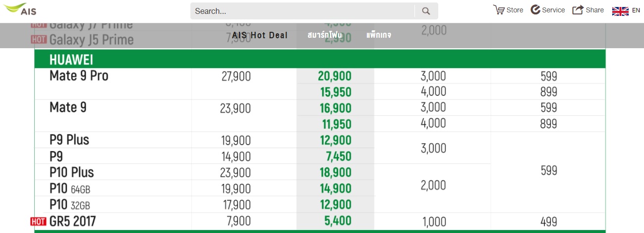Image resolution: width=644 pixels, height=233 pixels.
Task: Select the P10 64GB model name
Action: (70, 189)
